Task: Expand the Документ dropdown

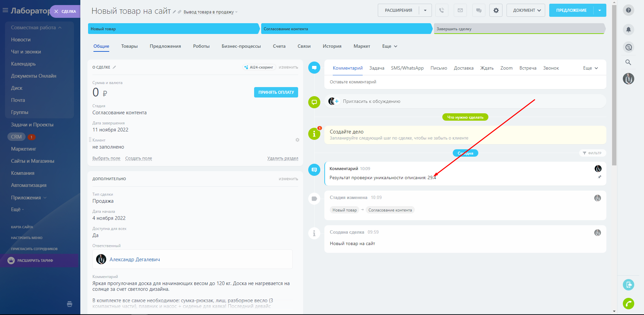Action: 527,10
